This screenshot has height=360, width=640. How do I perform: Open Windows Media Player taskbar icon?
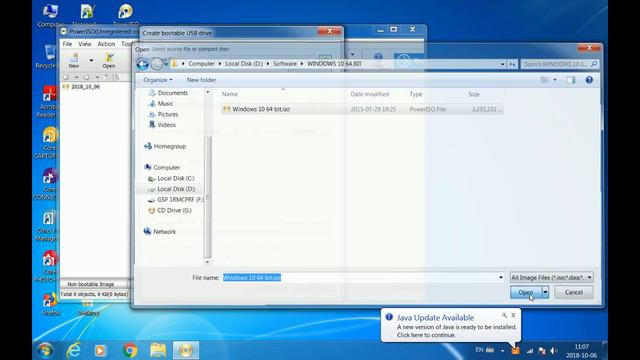pyautogui.click(x=100, y=350)
